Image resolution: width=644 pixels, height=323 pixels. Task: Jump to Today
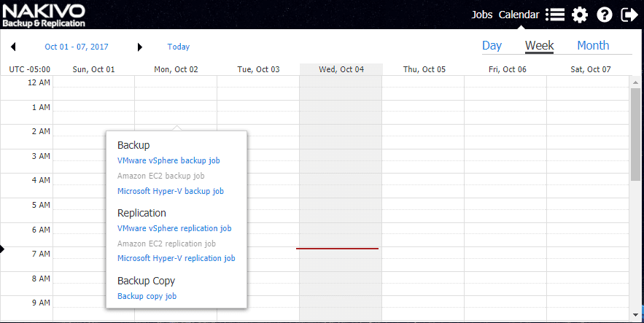178,47
